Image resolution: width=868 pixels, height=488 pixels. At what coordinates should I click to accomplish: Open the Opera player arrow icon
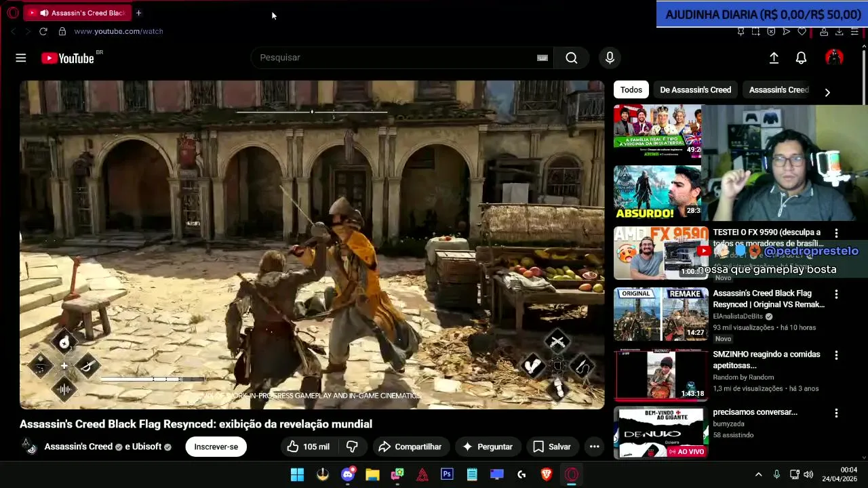coord(787,31)
